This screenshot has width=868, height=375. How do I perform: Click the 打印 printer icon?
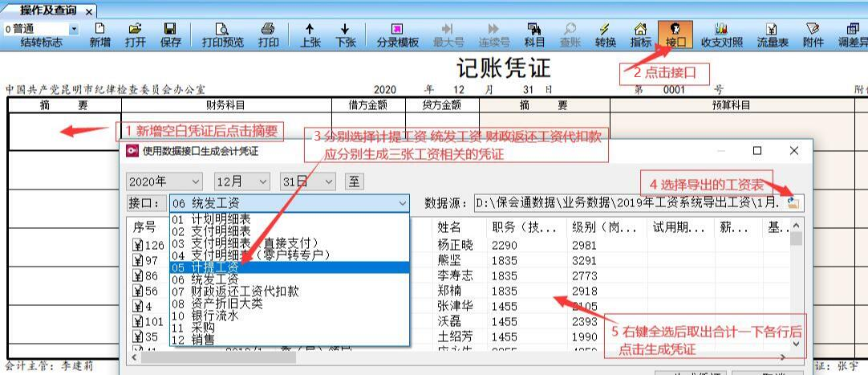click(x=268, y=29)
